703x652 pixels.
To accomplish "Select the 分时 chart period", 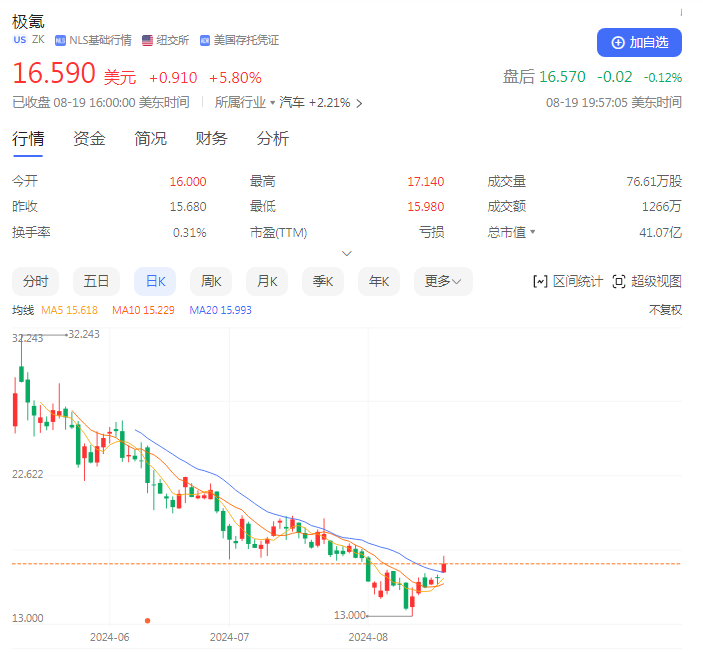I will [x=35, y=282].
